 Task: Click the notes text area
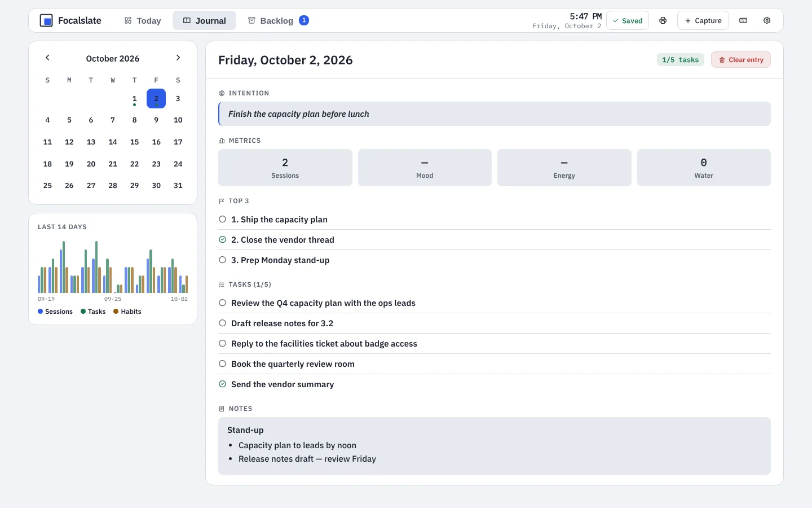[495, 446]
